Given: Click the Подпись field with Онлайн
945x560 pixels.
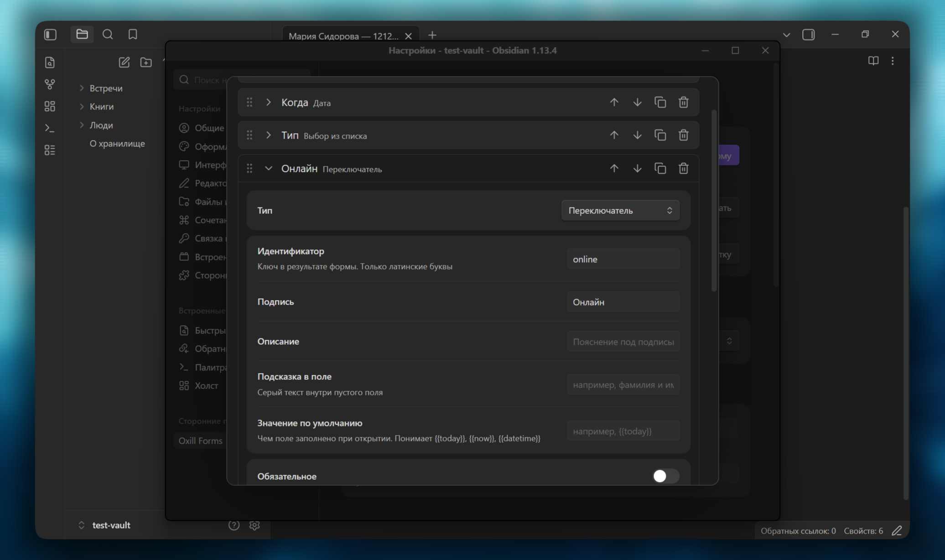Looking at the screenshot, I should (x=623, y=302).
